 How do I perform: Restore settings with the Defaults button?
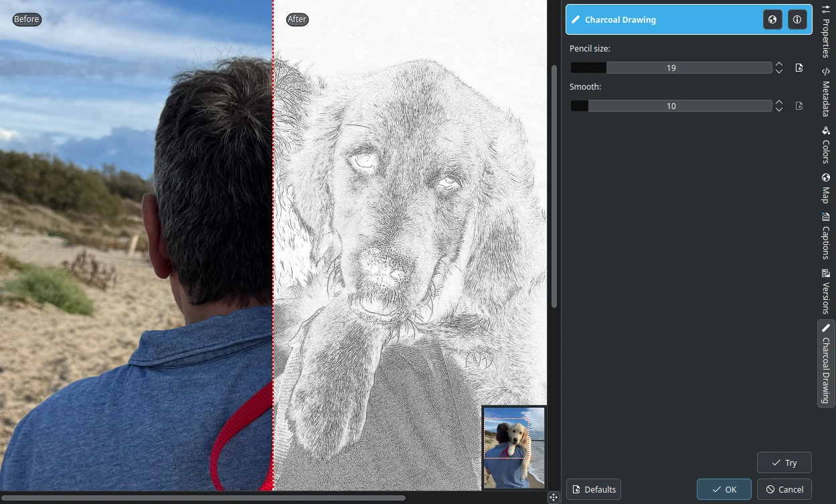593,489
